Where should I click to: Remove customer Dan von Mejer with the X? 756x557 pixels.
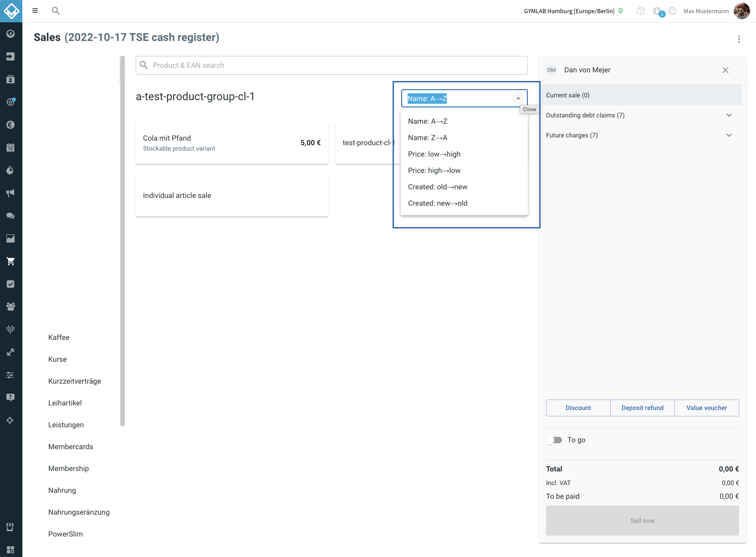(725, 70)
